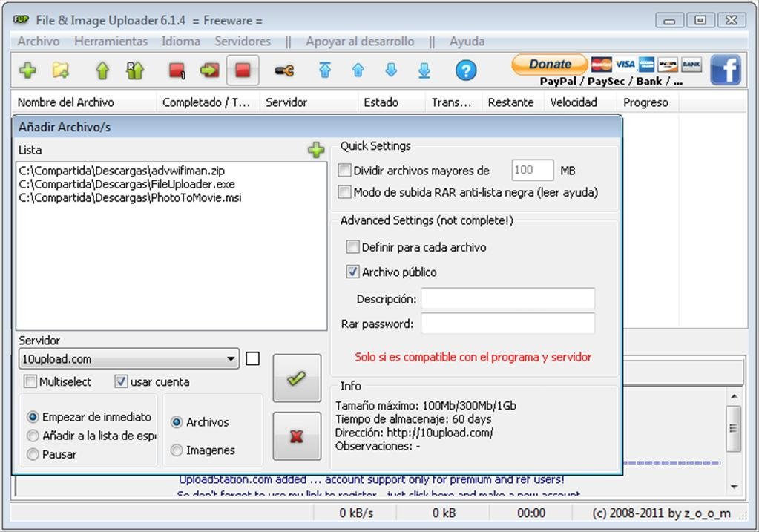Click the move-to-top blue arrow icon
Viewport: 759px width, 532px height.
(325, 70)
